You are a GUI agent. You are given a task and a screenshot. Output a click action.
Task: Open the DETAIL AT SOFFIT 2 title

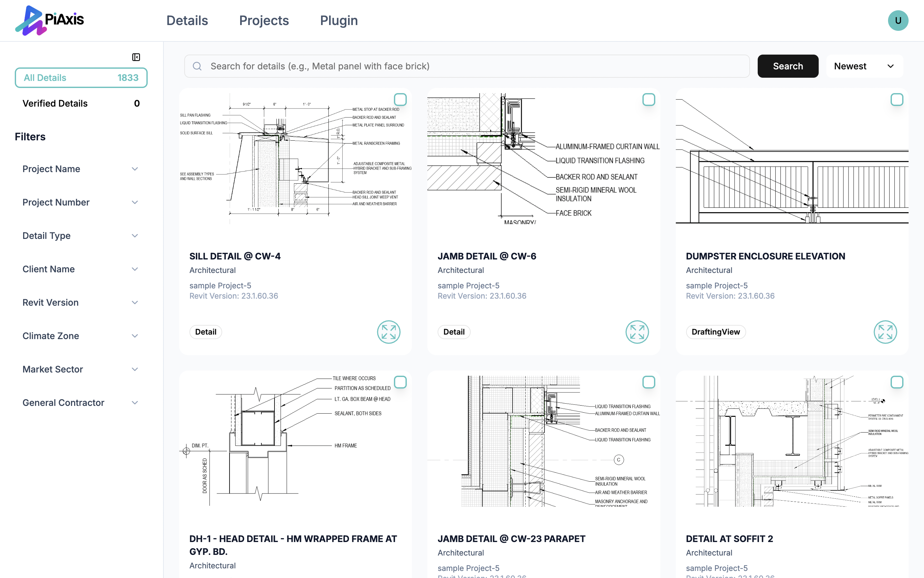click(729, 539)
